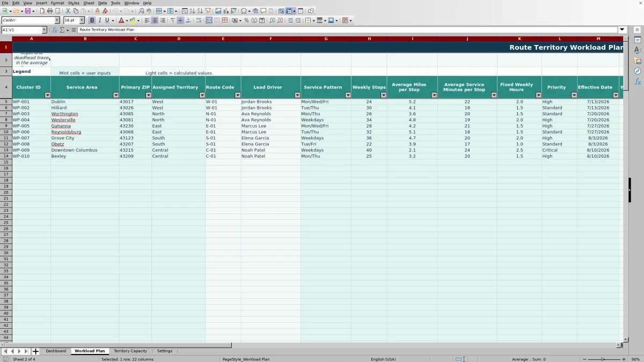
Task: Click the zoom in plus button
Action: (623, 359)
